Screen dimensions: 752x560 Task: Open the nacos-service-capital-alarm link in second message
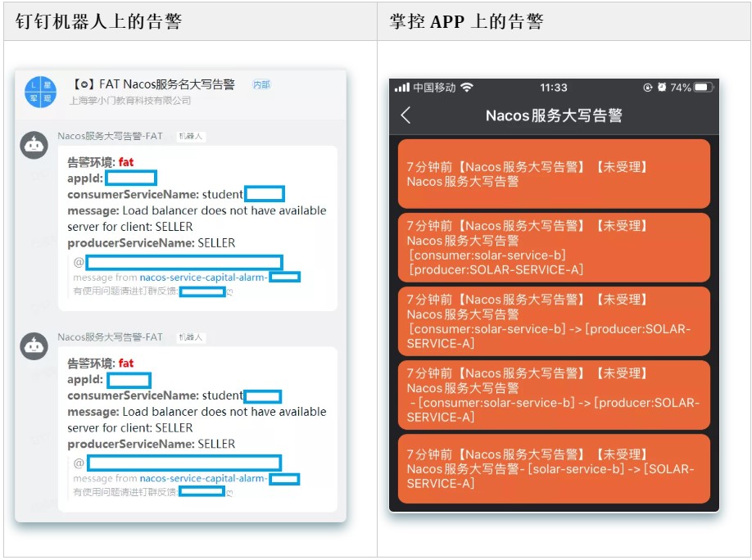click(x=203, y=478)
